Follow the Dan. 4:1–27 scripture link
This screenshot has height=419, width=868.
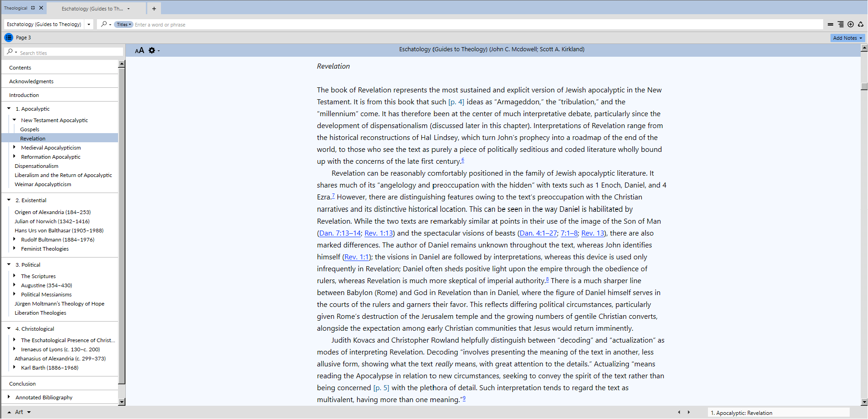(x=538, y=233)
